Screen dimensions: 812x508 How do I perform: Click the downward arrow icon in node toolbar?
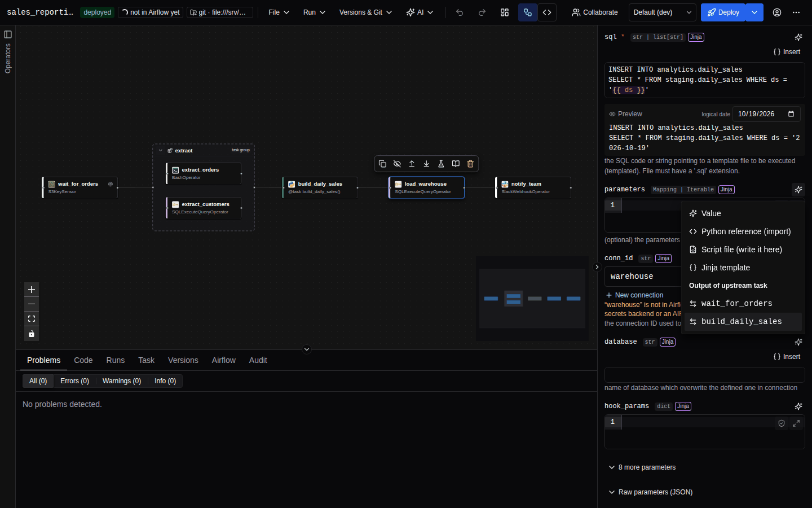point(426,164)
